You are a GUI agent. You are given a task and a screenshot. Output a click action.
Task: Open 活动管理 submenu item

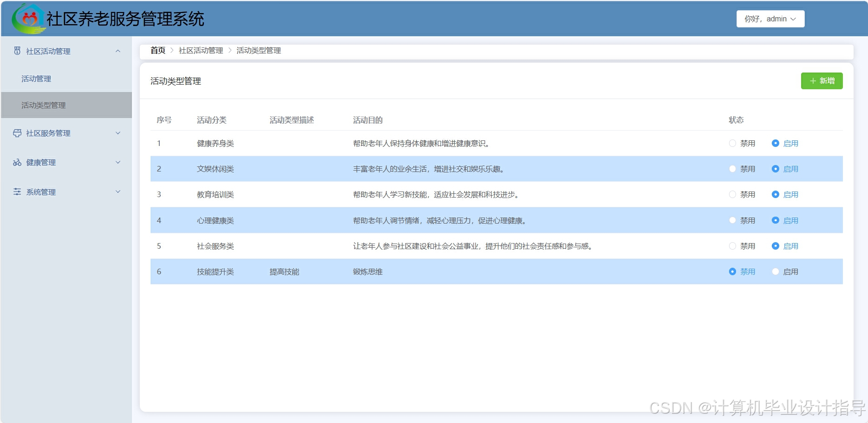point(66,79)
